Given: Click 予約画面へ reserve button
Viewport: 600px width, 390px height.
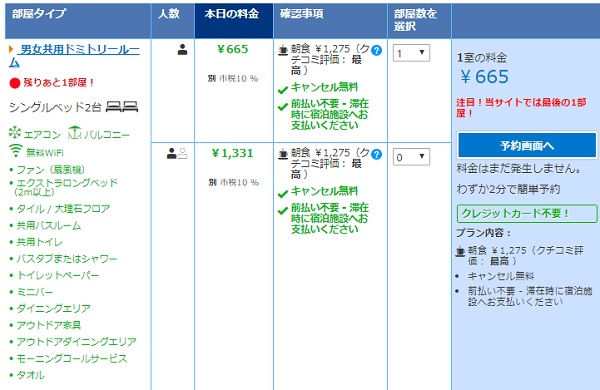Looking at the screenshot, I should click(x=527, y=145).
